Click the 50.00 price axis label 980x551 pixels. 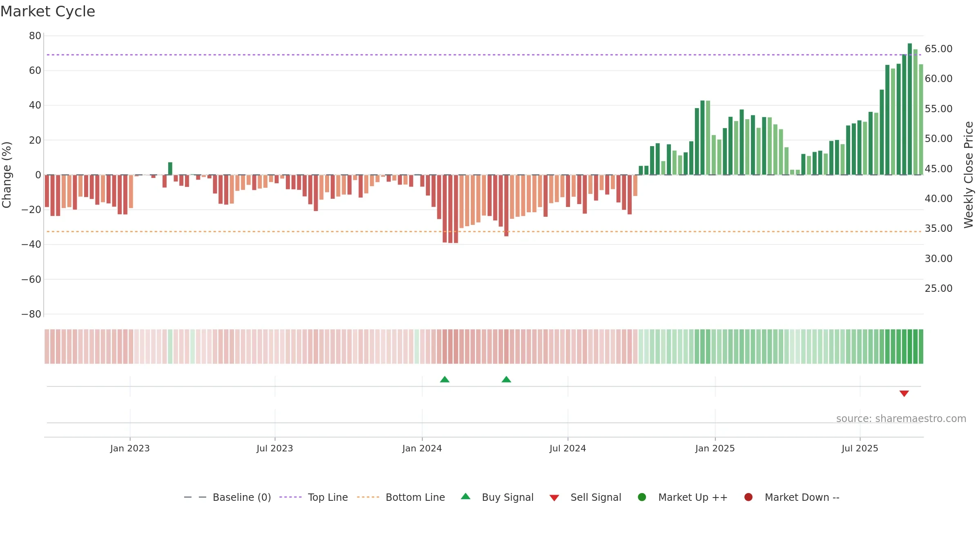(938, 139)
